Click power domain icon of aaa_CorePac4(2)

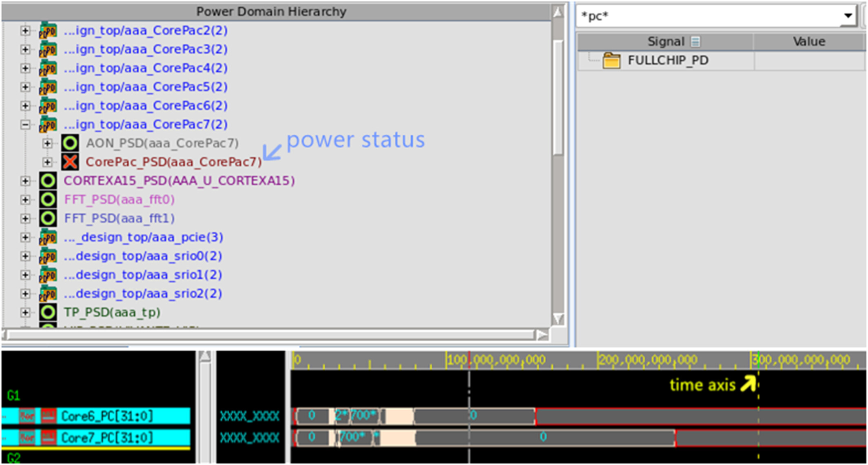[48, 69]
